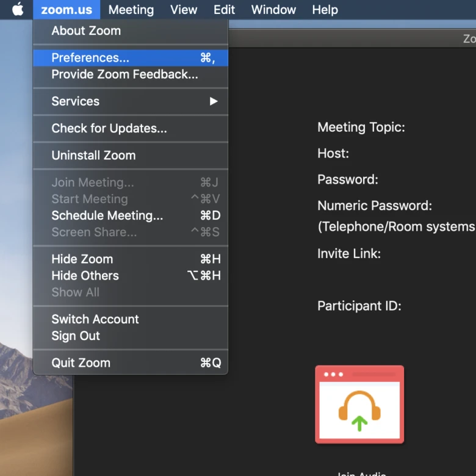Open the Edit menu in menu bar

coord(224,10)
